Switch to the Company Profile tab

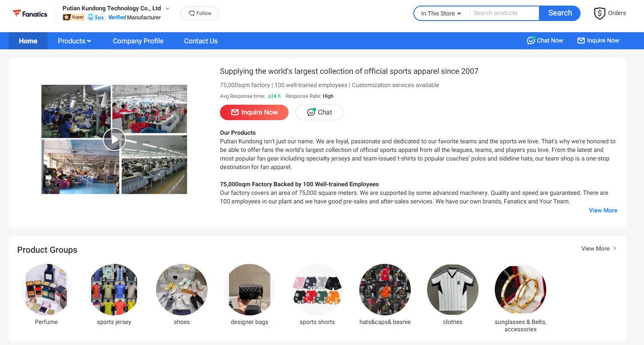(138, 40)
